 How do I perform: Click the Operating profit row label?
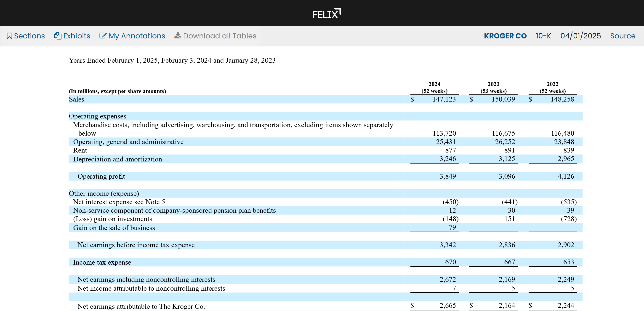coord(101,176)
